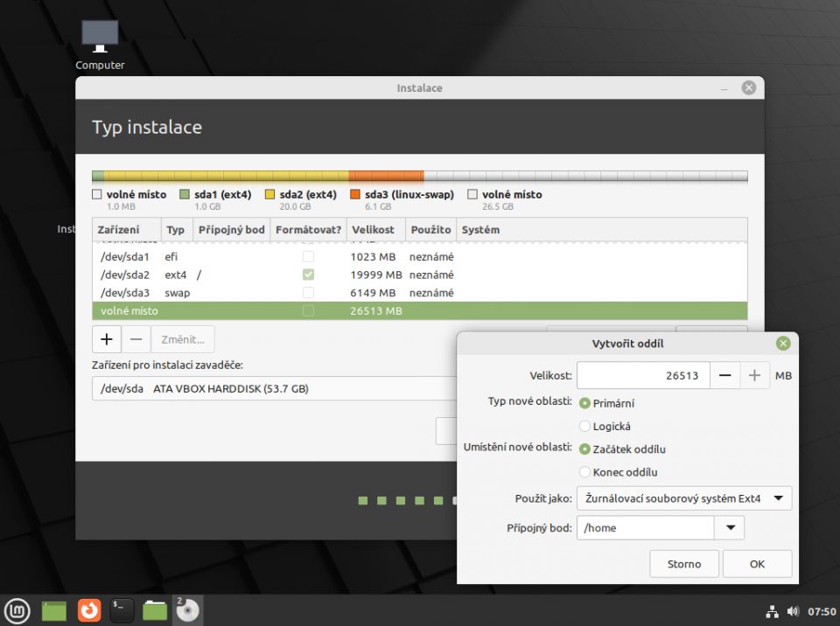Choose Začátek oddílu placement
840x626 pixels.
coord(622,449)
